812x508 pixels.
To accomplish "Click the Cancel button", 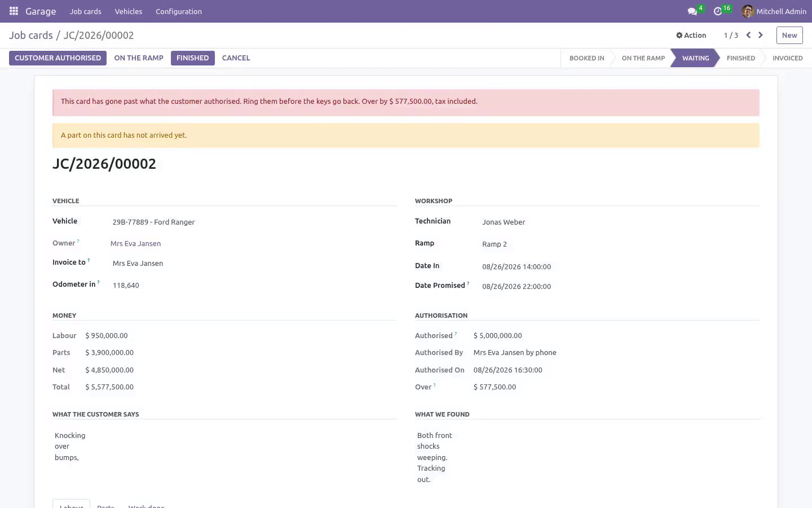I will pyautogui.click(x=236, y=58).
